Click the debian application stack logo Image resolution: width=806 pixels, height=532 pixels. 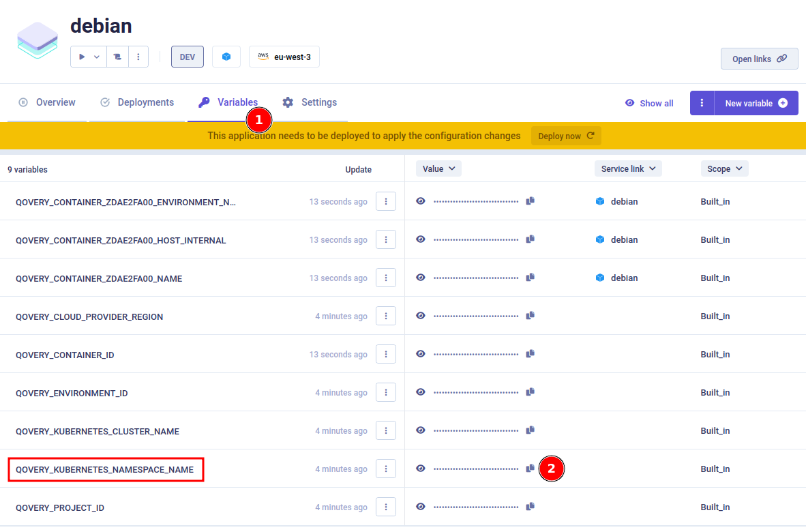(38, 40)
